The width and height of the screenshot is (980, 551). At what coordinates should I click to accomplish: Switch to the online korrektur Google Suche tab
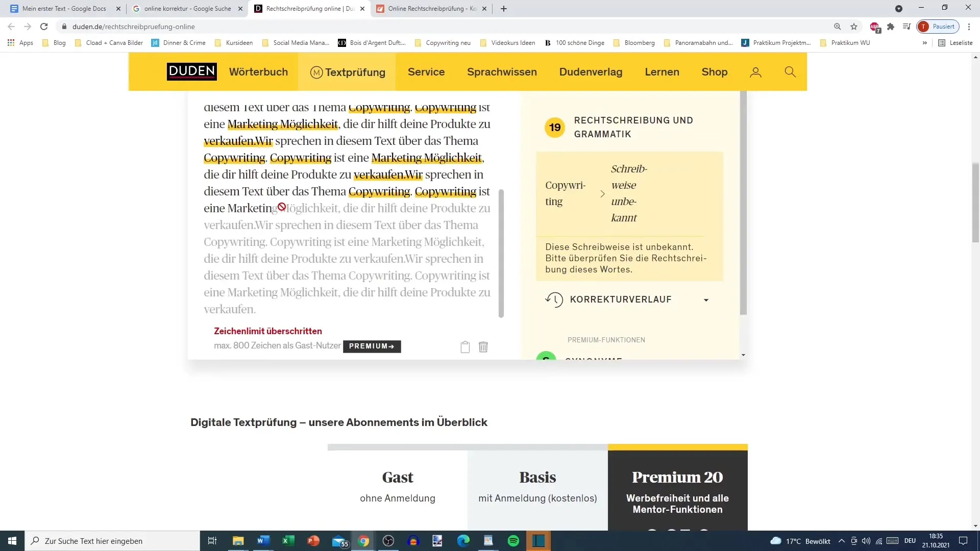click(187, 9)
